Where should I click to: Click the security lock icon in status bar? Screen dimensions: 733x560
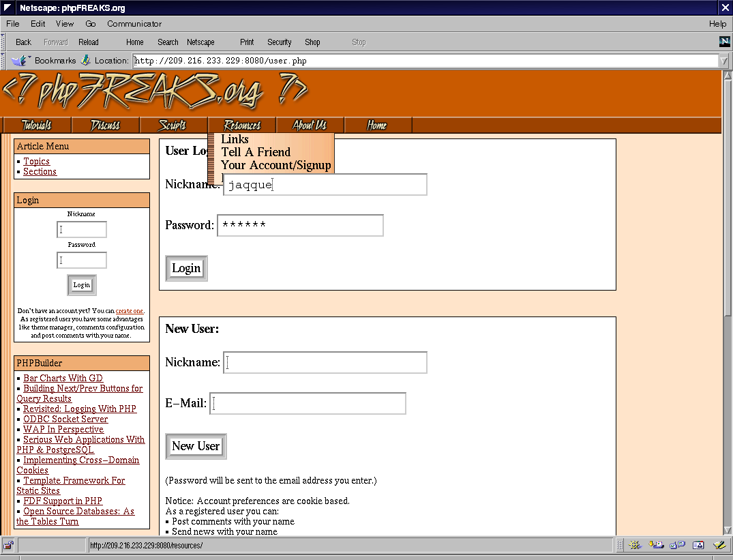pyautogui.click(x=8, y=545)
